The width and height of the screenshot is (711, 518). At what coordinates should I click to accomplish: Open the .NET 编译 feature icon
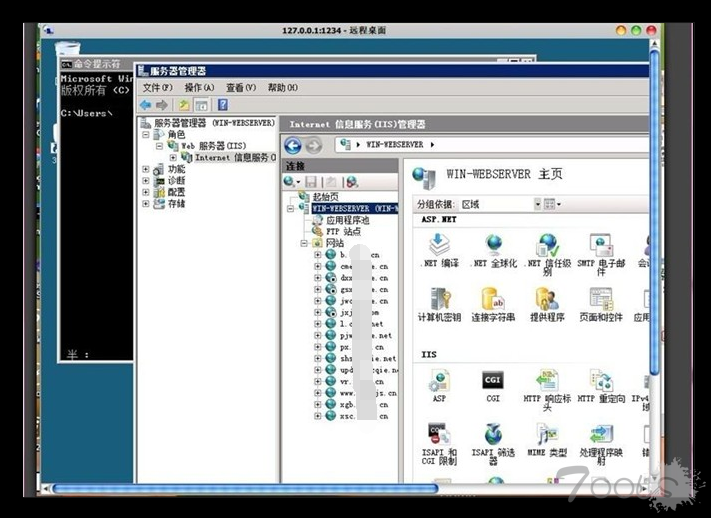[x=439, y=251]
